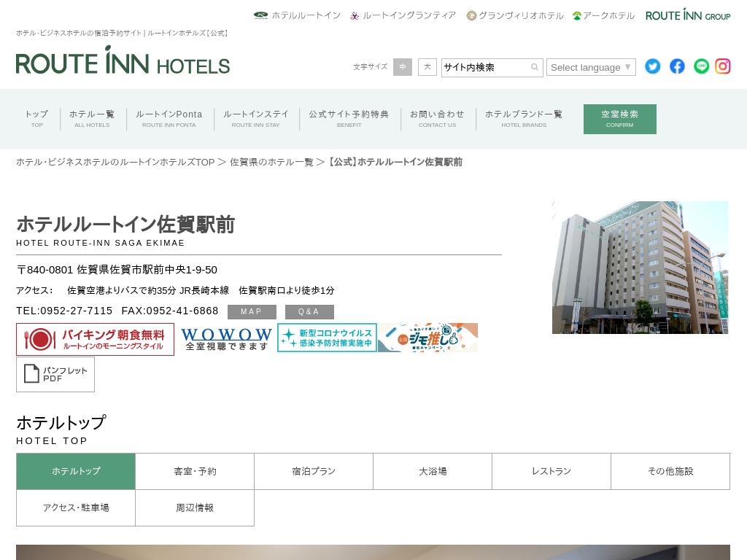Click the TEL:0952-27-7115 phone text

[64, 311]
